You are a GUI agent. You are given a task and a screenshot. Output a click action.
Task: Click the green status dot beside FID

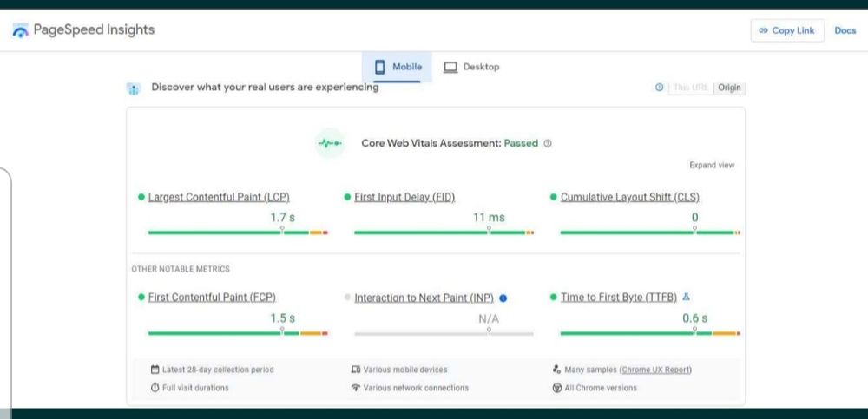coord(348,197)
